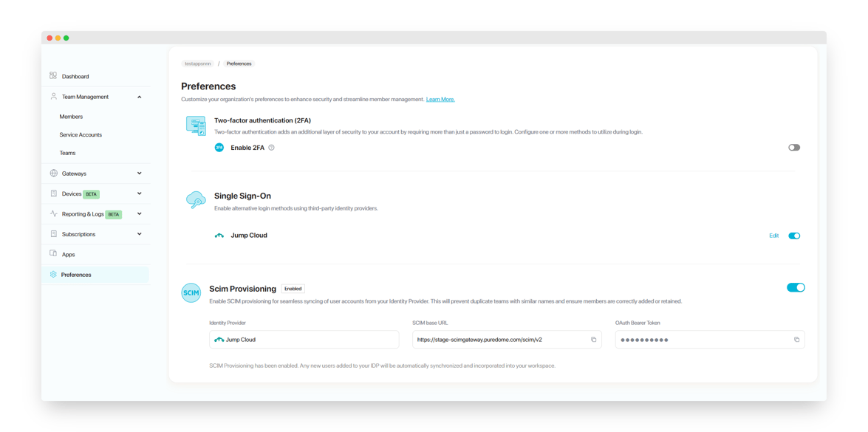Click the Preferences gear icon

click(52, 274)
